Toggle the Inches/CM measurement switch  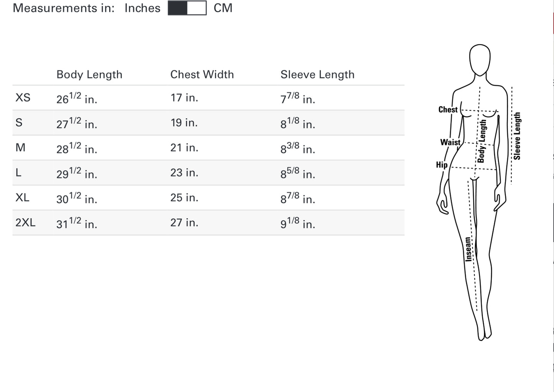(x=187, y=8)
